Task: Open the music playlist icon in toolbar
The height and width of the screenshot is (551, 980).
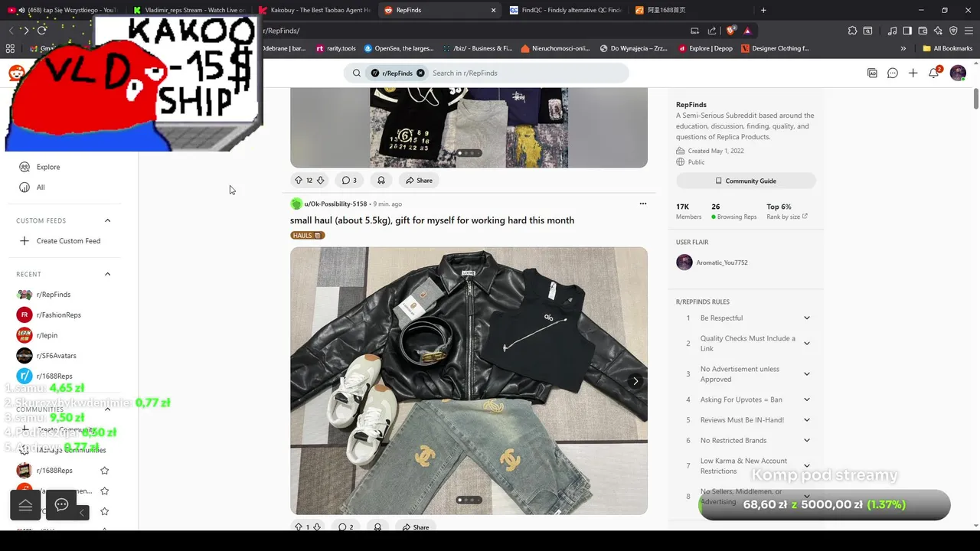Action: 892,31
